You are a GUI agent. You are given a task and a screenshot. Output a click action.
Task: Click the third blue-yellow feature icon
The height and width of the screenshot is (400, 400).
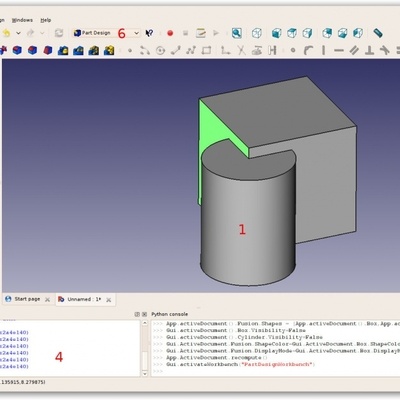coord(94,50)
